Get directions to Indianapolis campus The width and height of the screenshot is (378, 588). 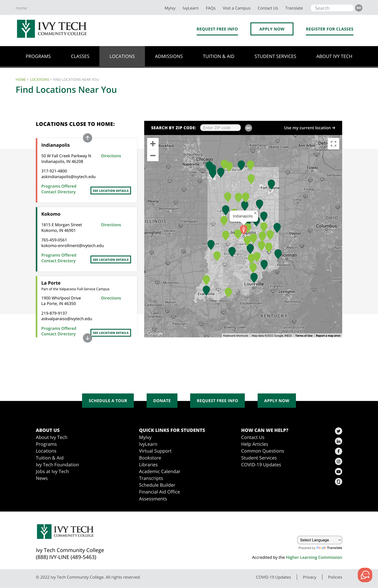[x=111, y=156]
